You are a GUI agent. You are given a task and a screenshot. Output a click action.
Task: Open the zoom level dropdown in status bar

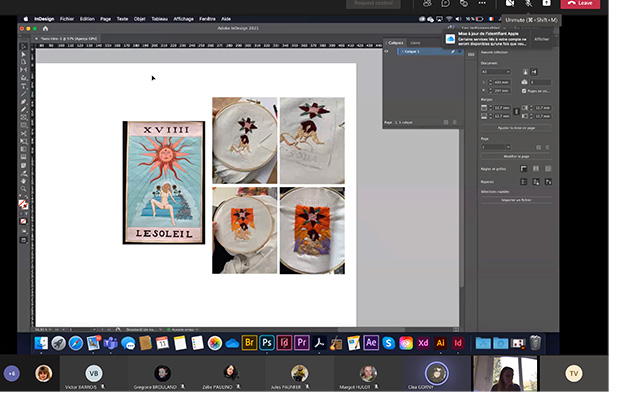click(51, 329)
